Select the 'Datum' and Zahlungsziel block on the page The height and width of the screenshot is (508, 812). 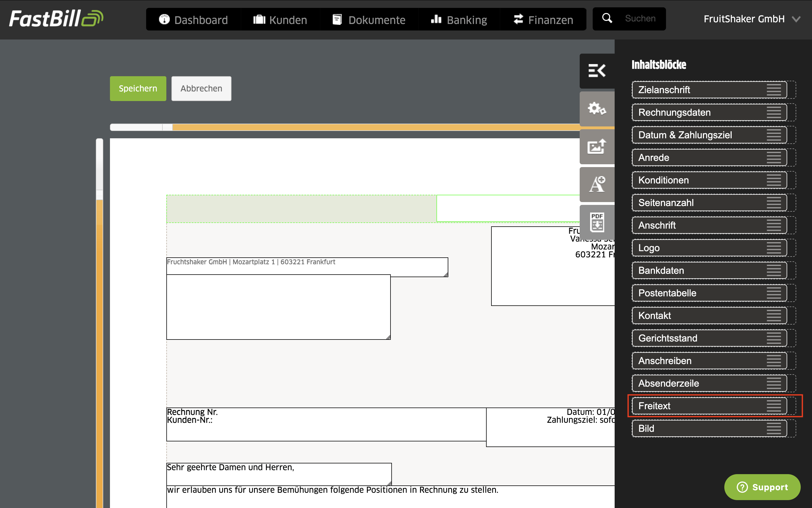[550, 427]
